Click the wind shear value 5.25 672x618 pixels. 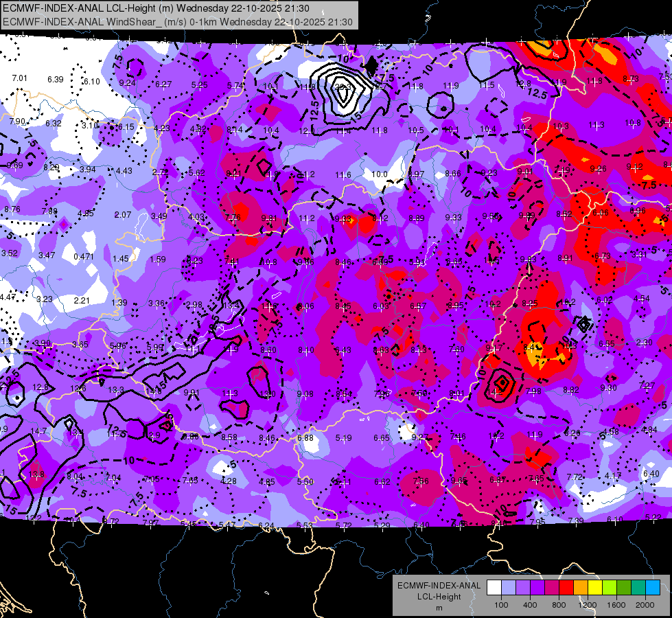(x=199, y=85)
